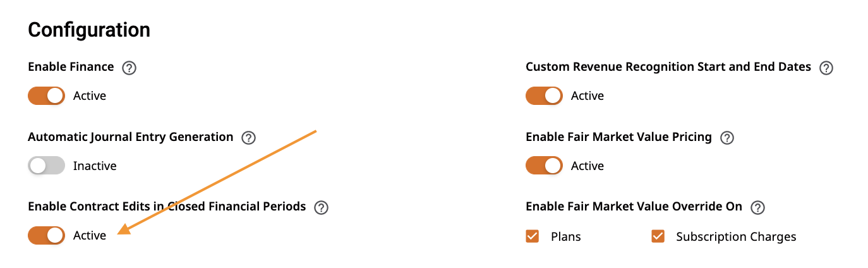Uncheck the Subscription Charges checkbox
868x268 pixels.
coord(658,236)
